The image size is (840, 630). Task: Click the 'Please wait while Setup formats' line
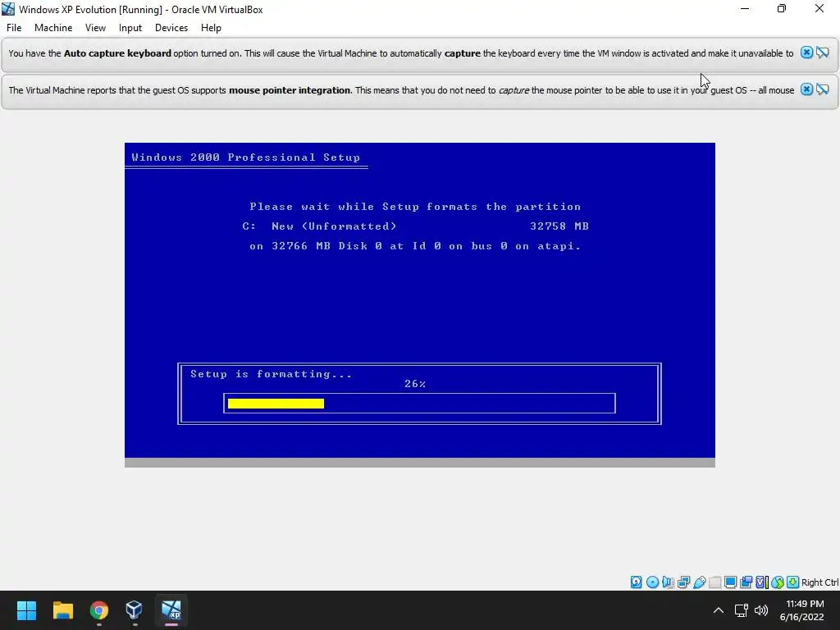point(415,207)
